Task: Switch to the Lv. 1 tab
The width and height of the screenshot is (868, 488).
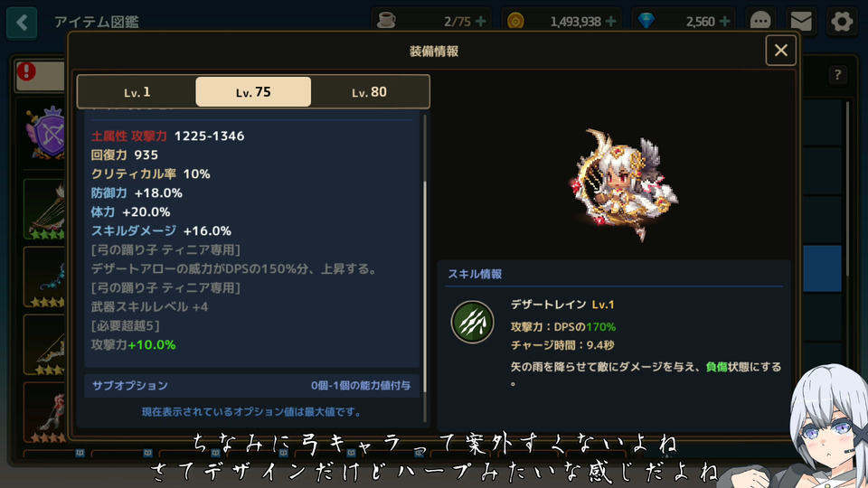Action: click(x=137, y=92)
